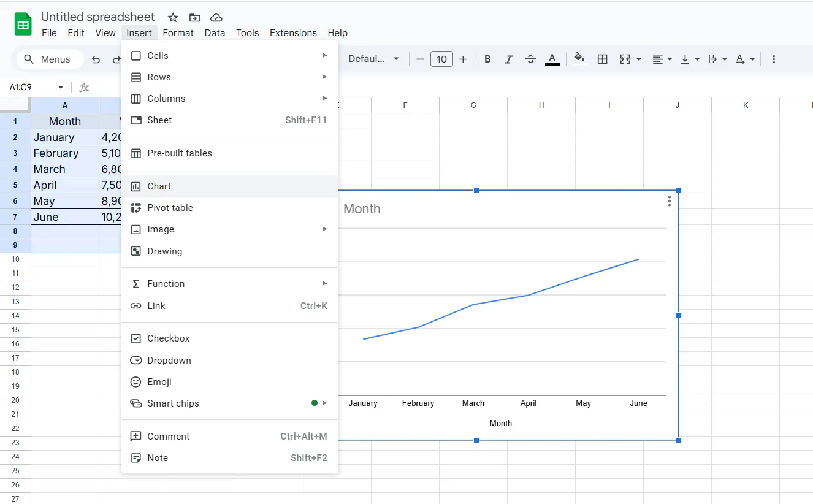Open the text color picker
The width and height of the screenshot is (813, 504).
[x=552, y=59]
